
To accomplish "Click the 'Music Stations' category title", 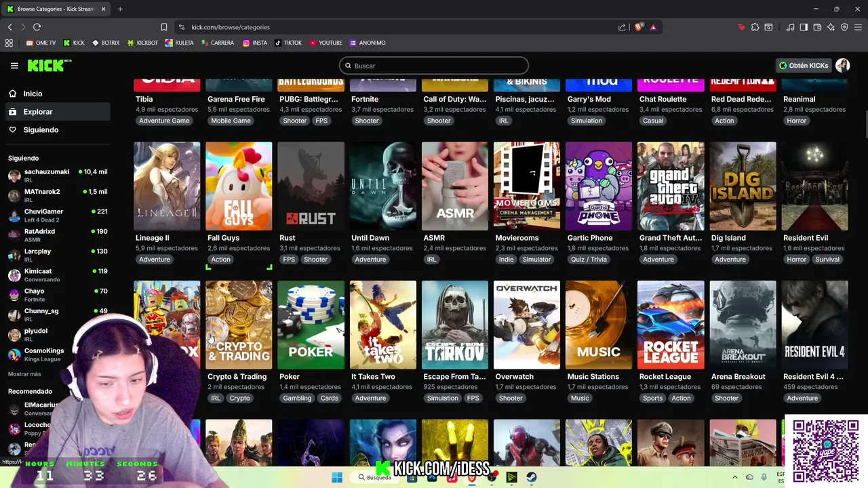I will tap(593, 377).
